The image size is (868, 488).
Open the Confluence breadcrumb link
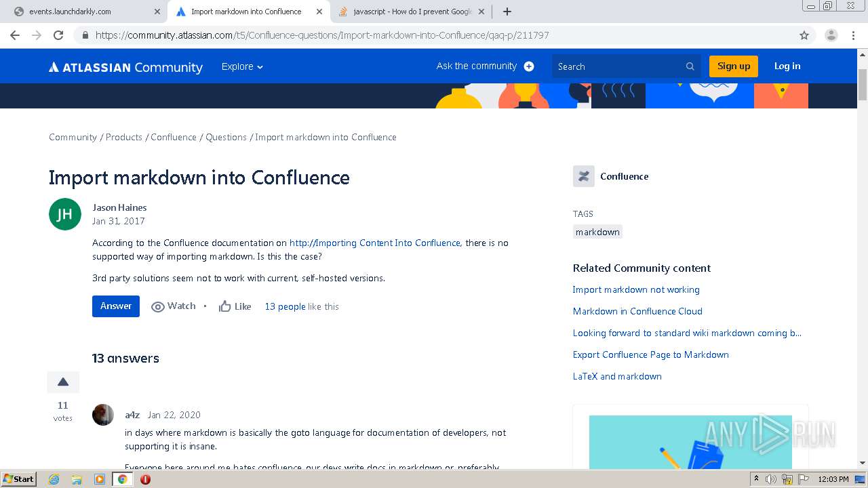[x=174, y=137]
